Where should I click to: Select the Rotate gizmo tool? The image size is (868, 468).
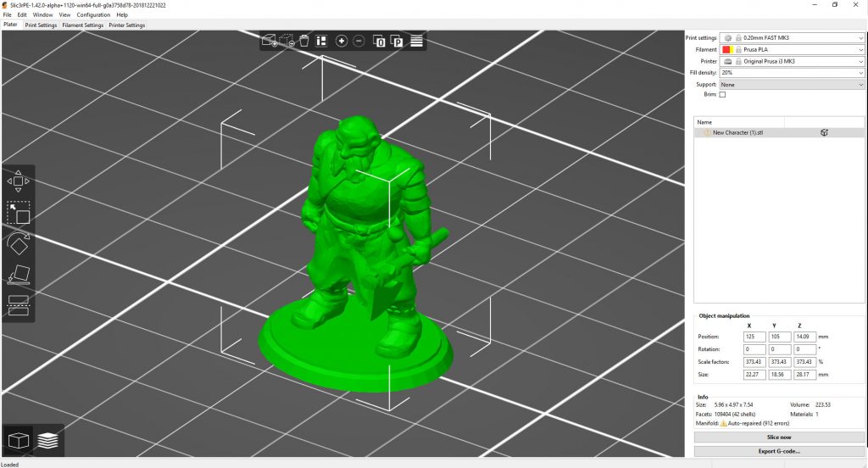click(19, 243)
